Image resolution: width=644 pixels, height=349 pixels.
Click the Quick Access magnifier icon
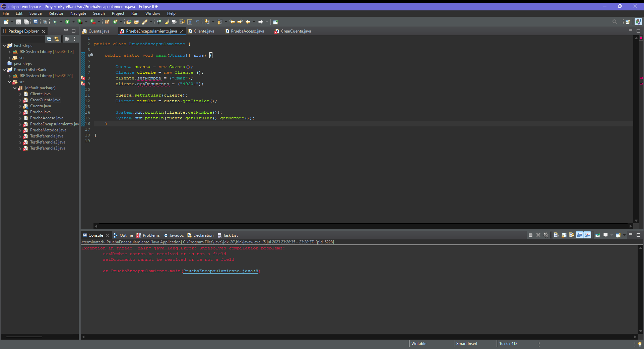click(615, 22)
